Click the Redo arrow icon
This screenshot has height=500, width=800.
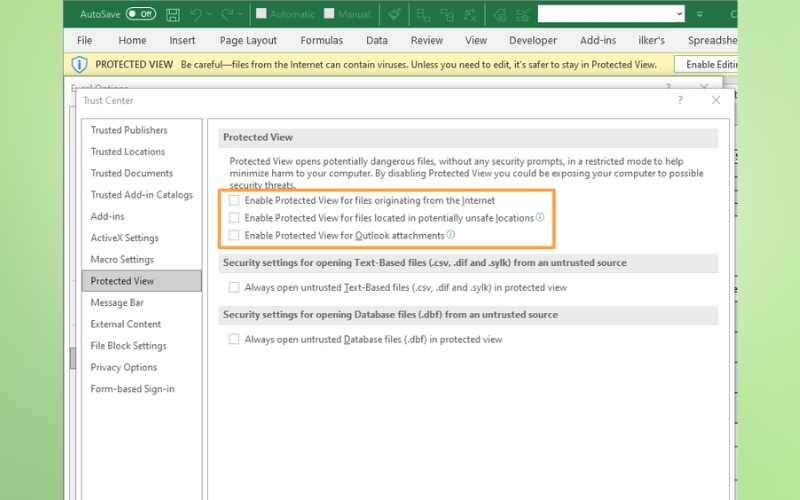point(227,15)
